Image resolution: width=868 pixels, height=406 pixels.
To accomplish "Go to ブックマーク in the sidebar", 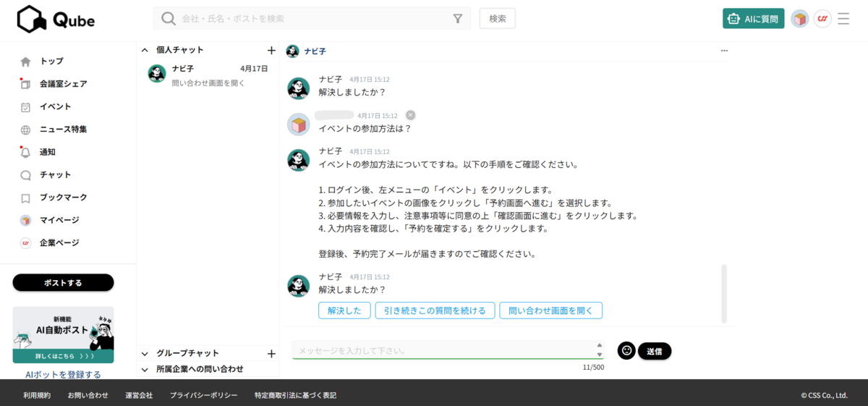I will (63, 198).
